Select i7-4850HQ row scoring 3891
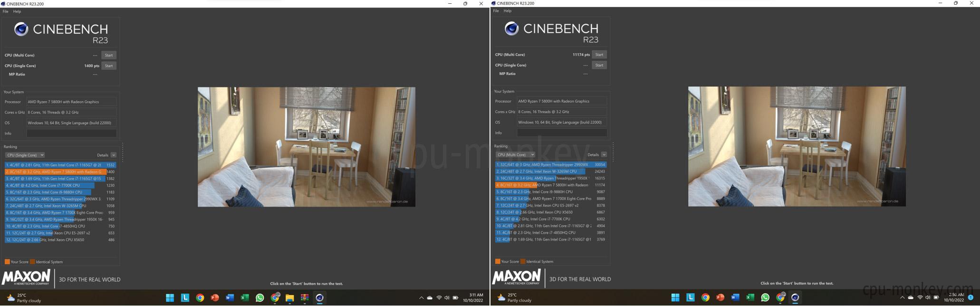Image resolution: width=980 pixels, height=306 pixels. [551, 233]
